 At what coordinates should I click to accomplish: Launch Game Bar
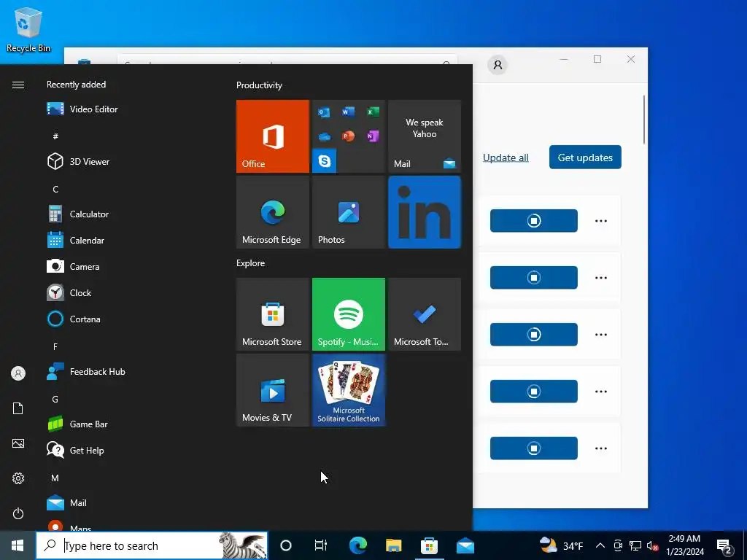[77, 424]
